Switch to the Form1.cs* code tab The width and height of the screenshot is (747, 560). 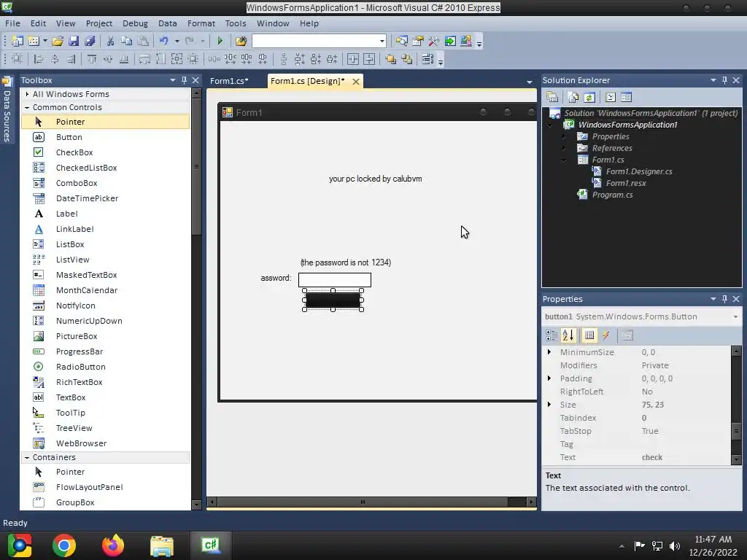click(229, 81)
